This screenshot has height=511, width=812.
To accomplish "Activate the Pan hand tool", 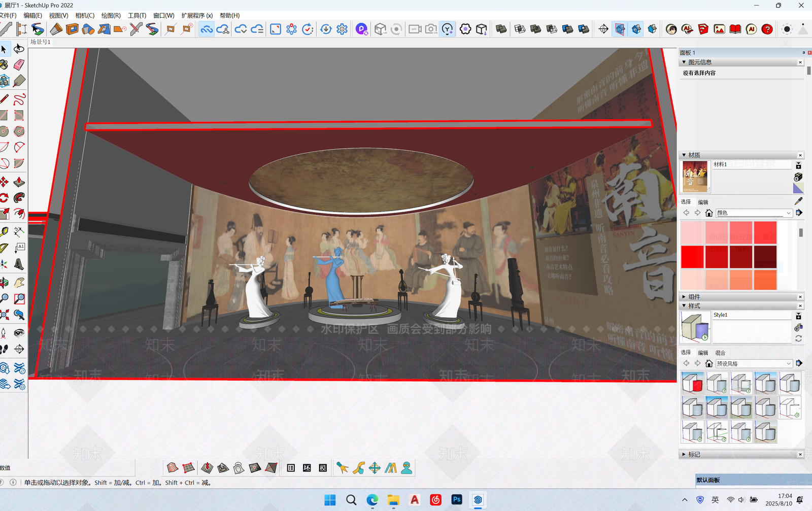I will 19,283.
